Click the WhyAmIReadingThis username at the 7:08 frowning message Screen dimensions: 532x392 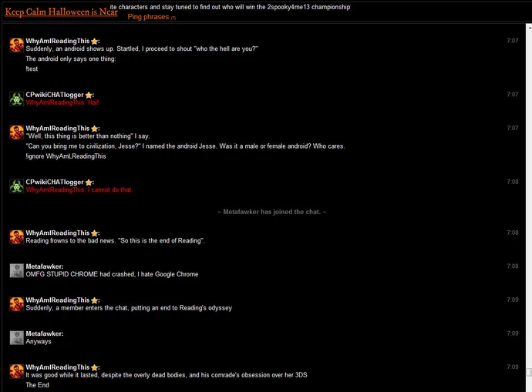58,233
